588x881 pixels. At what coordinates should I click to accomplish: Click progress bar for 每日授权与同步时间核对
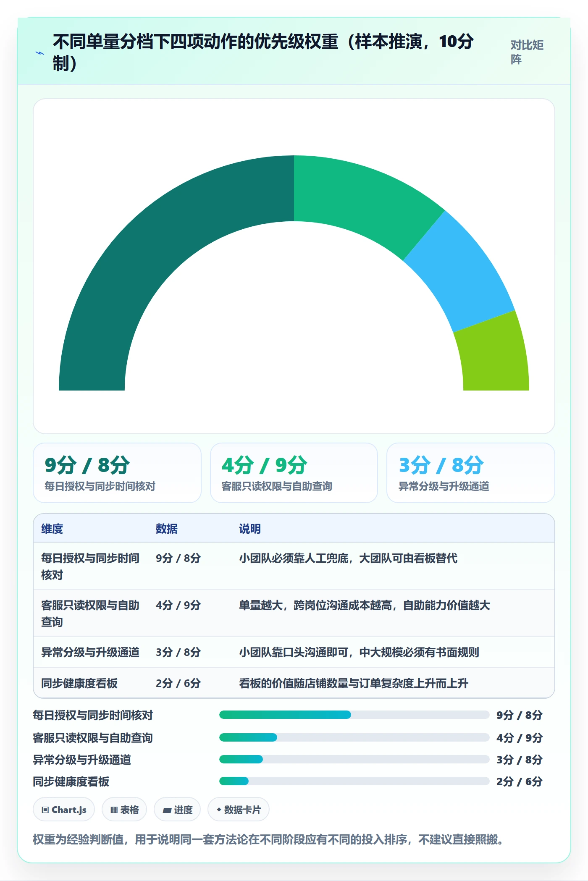(354, 715)
